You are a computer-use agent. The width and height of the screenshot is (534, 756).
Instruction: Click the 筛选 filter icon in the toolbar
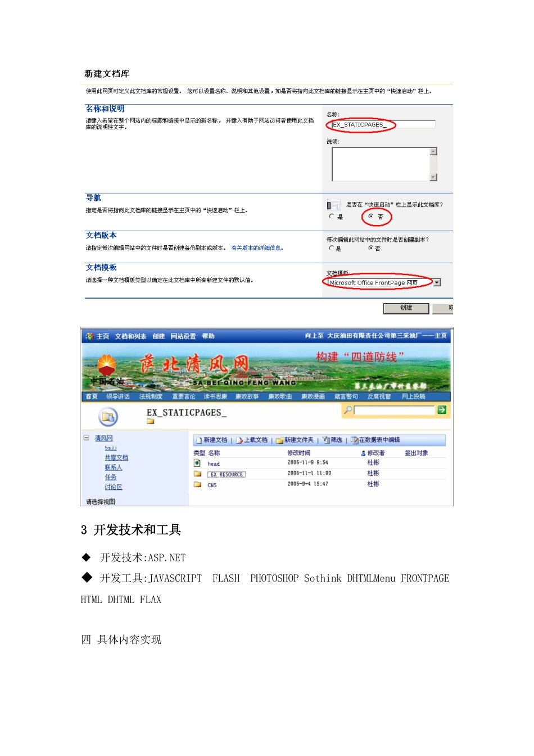[326, 440]
